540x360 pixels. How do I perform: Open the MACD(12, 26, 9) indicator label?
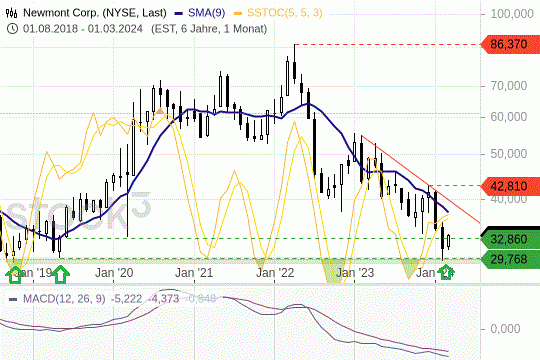click(x=64, y=299)
